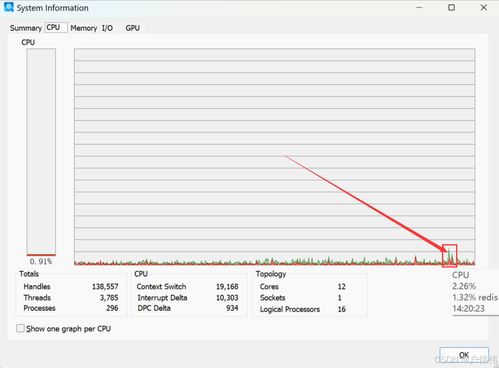Open the I/O tab

click(x=107, y=28)
